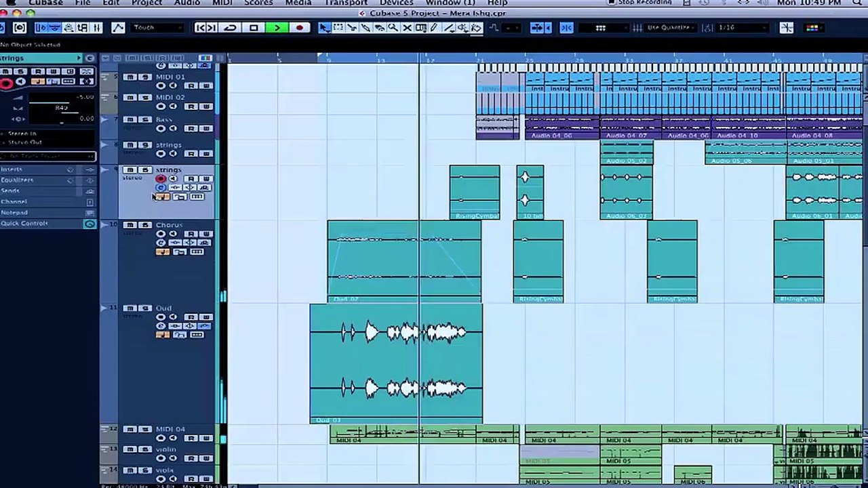The image size is (868, 488).
Task: Click the quantize grid icon
Action: pos(637,28)
